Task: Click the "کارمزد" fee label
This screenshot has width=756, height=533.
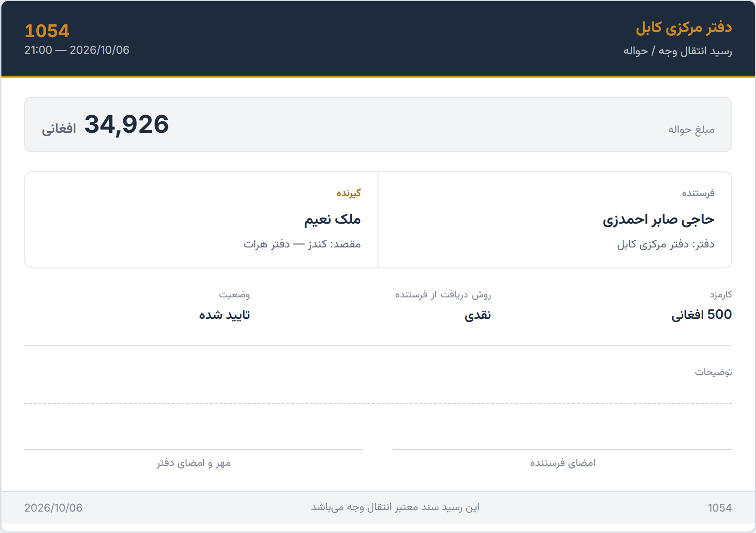Action: point(721,295)
